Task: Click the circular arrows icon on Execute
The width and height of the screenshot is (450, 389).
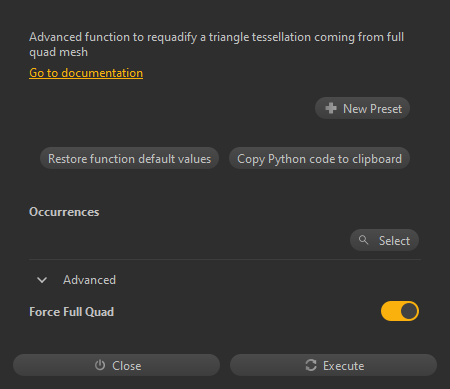Action: click(311, 365)
